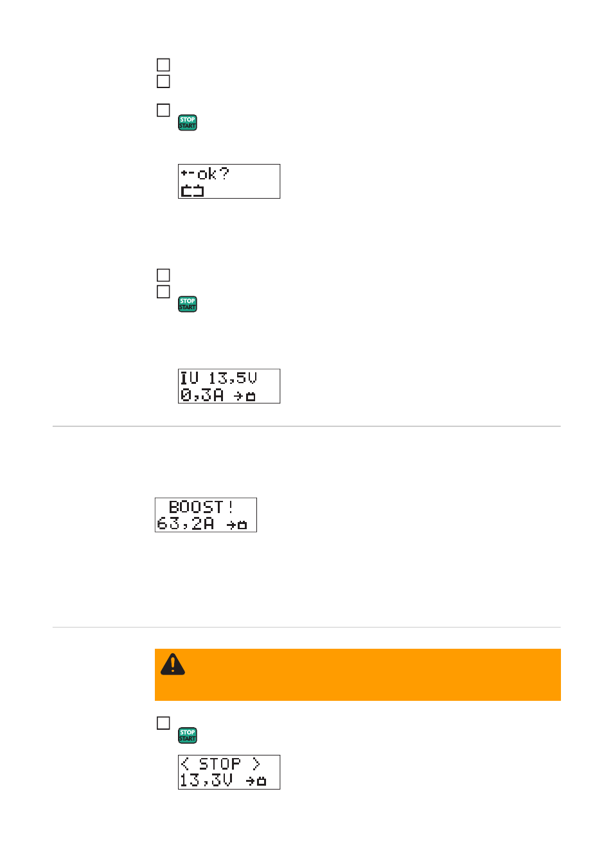Click the 63,2A current reading
Viewport: 613px width, 868px height.
pyautogui.click(x=186, y=523)
